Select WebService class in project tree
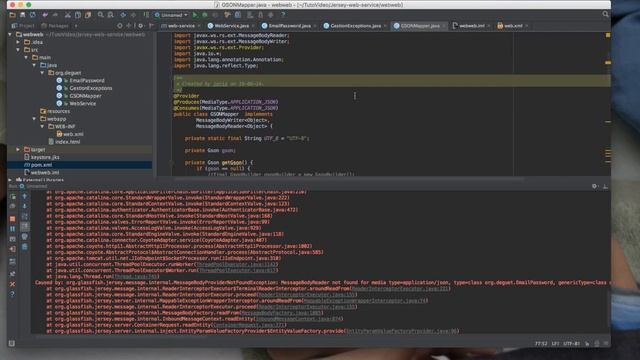 click(83, 104)
